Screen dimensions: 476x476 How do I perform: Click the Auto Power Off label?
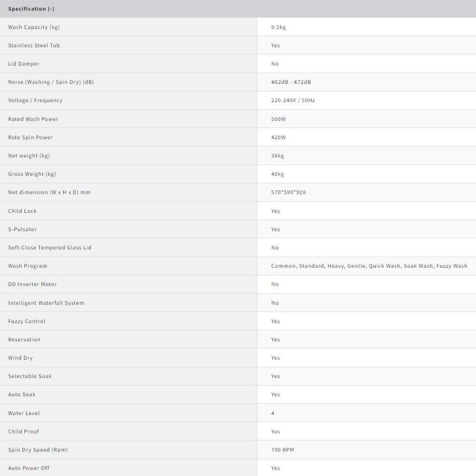click(x=29, y=468)
